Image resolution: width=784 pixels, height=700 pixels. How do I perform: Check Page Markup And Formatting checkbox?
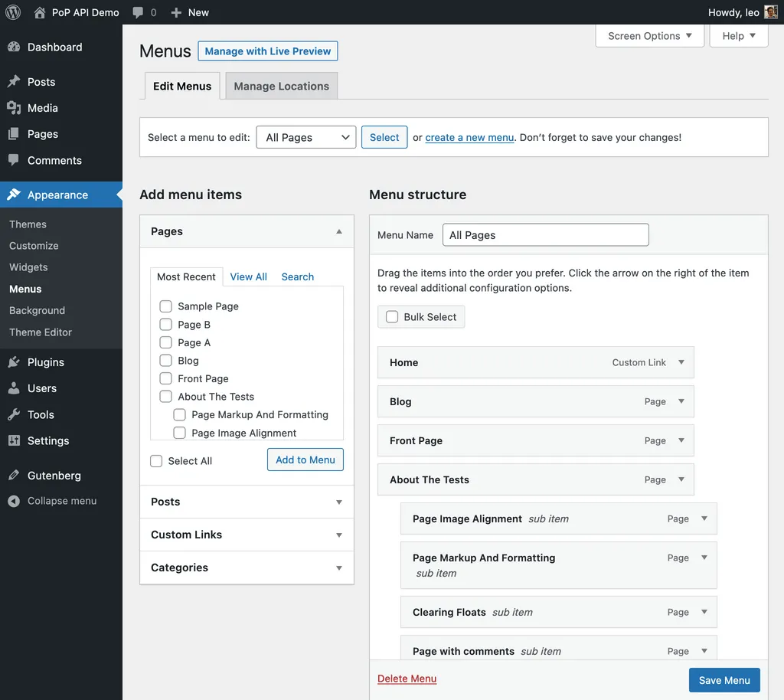(x=179, y=414)
